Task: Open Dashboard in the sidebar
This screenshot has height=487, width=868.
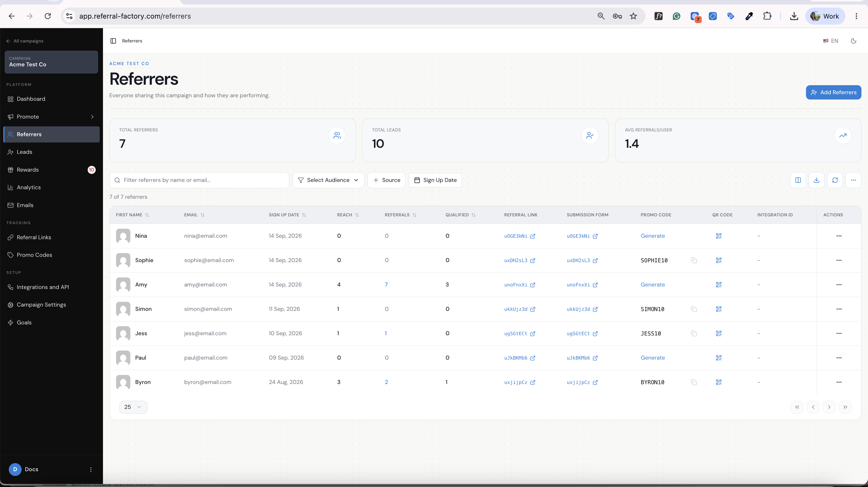Action: click(x=51, y=99)
